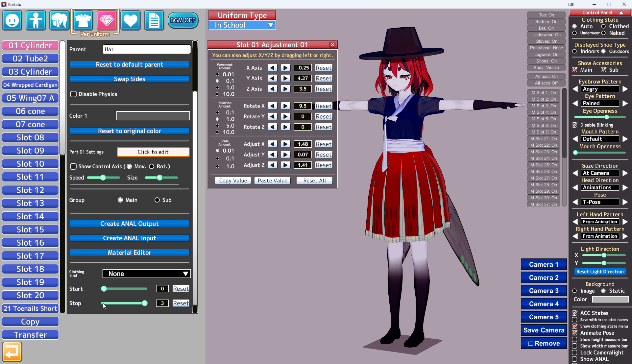Click Paste Value in adjustment window
The image size is (632, 364).
[272, 181]
